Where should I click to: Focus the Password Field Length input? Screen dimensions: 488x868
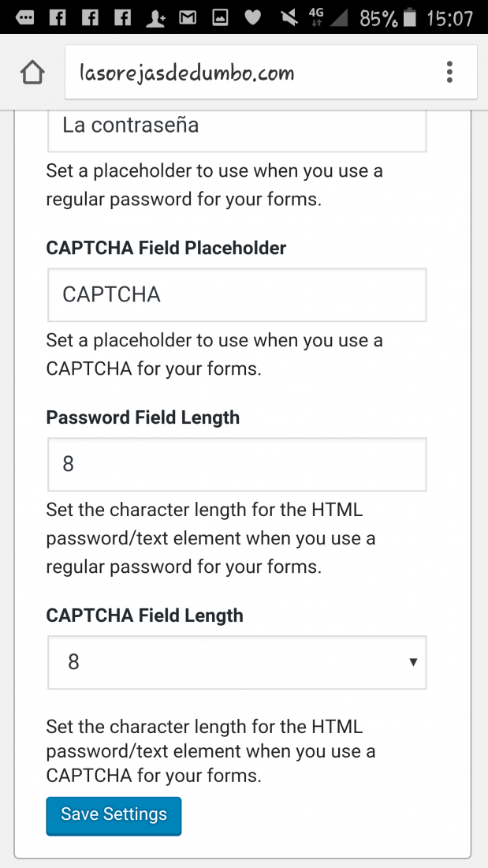click(x=237, y=464)
